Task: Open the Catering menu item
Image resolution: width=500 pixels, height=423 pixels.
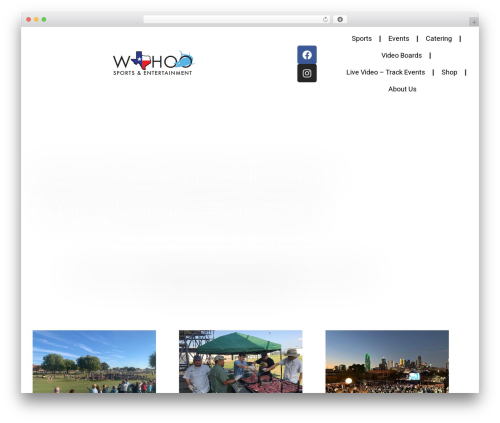Action: coord(439,39)
